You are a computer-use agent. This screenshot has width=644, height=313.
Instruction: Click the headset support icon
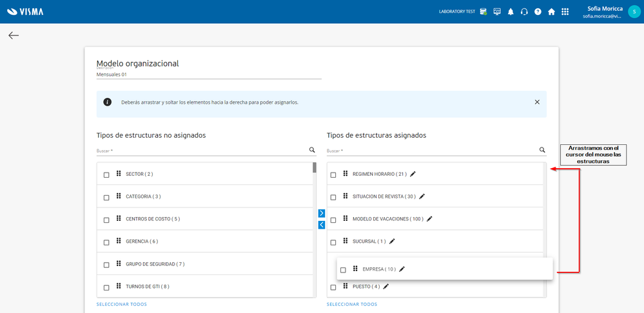[x=524, y=12]
